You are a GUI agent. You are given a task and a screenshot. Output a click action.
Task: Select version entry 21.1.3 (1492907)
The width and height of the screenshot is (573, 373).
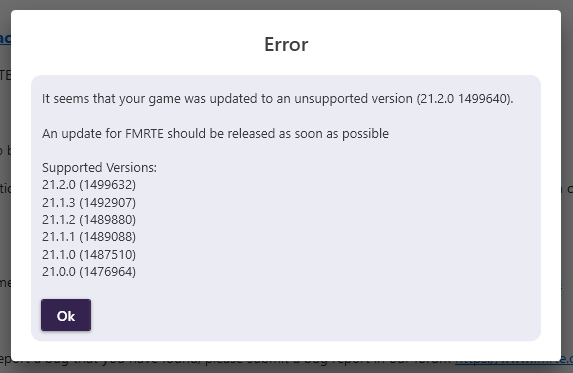(89, 202)
